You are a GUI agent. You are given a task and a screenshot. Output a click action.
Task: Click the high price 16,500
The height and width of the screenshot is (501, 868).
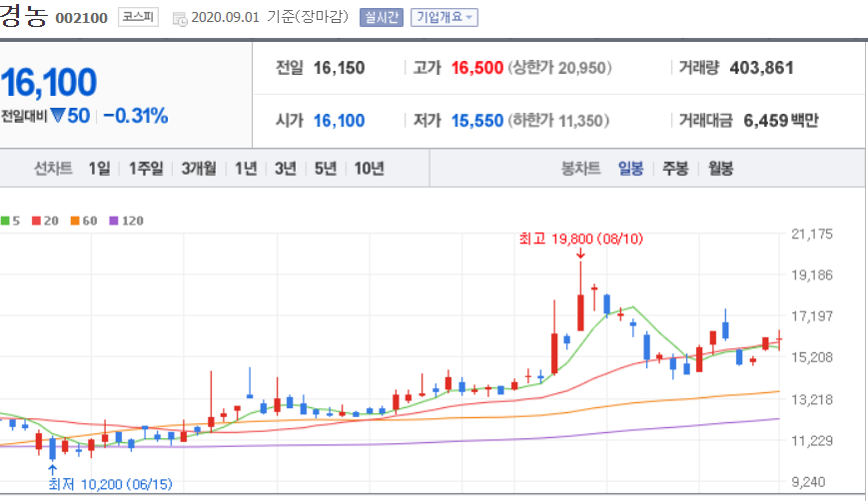[x=477, y=68]
